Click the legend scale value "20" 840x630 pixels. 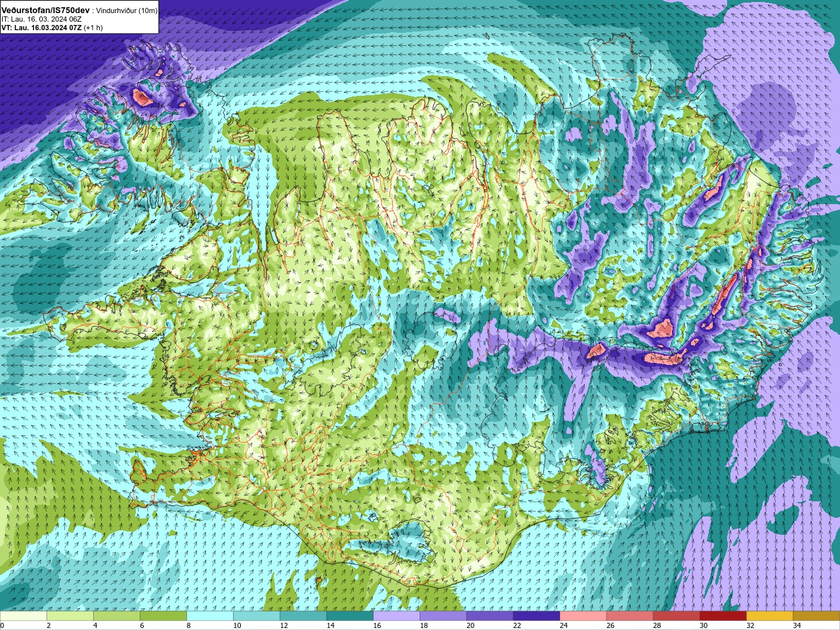coord(470,625)
